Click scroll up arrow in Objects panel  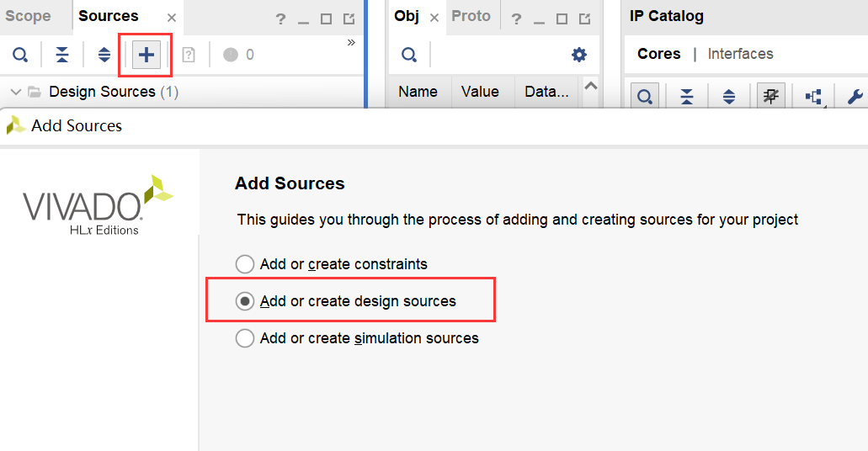point(591,86)
